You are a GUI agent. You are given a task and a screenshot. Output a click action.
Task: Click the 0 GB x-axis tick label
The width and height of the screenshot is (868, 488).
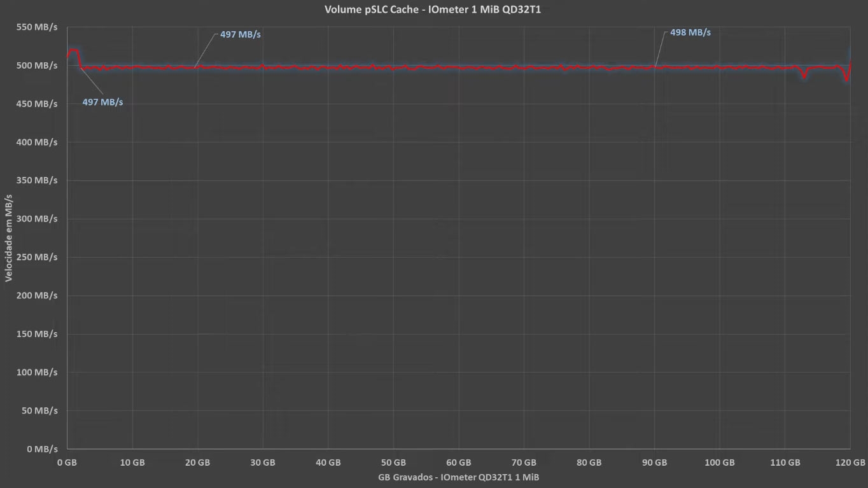pyautogui.click(x=67, y=463)
